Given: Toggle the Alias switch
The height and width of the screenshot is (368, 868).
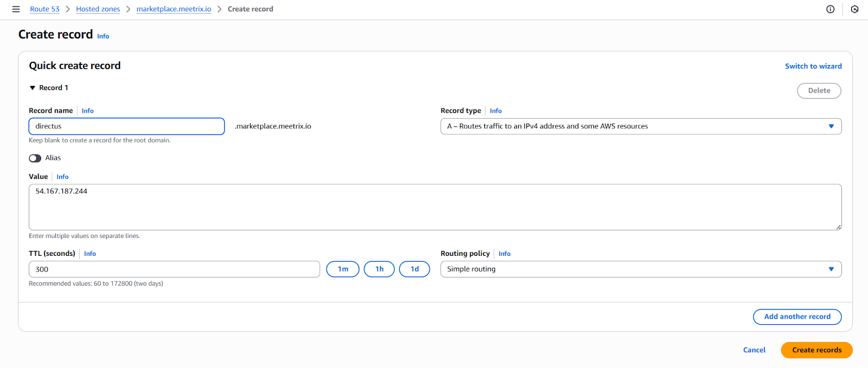Looking at the screenshot, I should pos(35,158).
